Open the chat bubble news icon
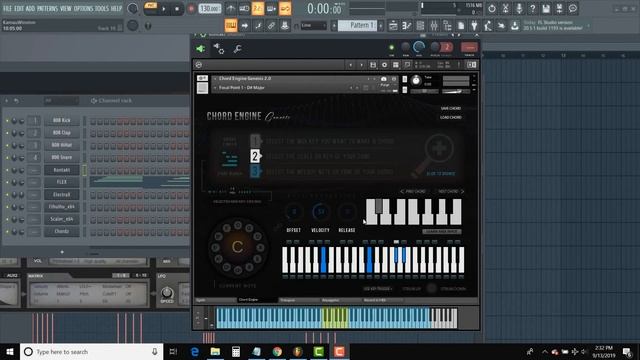This screenshot has width=640, height=360. point(573,9)
